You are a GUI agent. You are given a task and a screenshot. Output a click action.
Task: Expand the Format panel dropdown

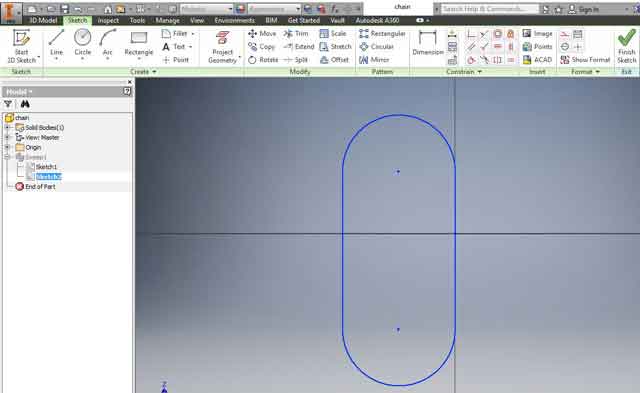[598, 72]
